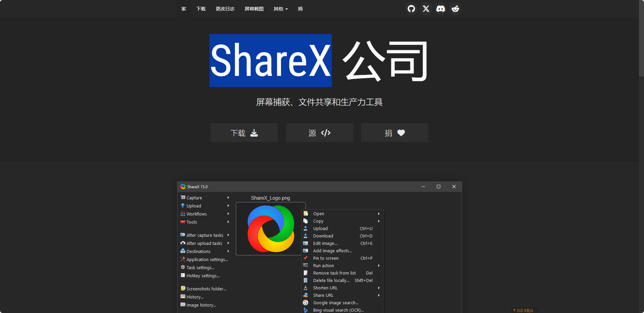Screen dimensions: 644x313
Task: Open the 更改日志 nav item
Action: (225, 9)
